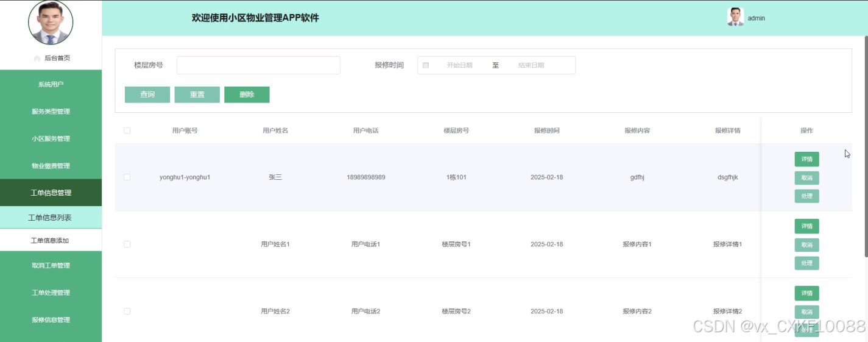The width and height of the screenshot is (868, 342).
Task: Click the gdfhj repair content cell
Action: click(637, 177)
